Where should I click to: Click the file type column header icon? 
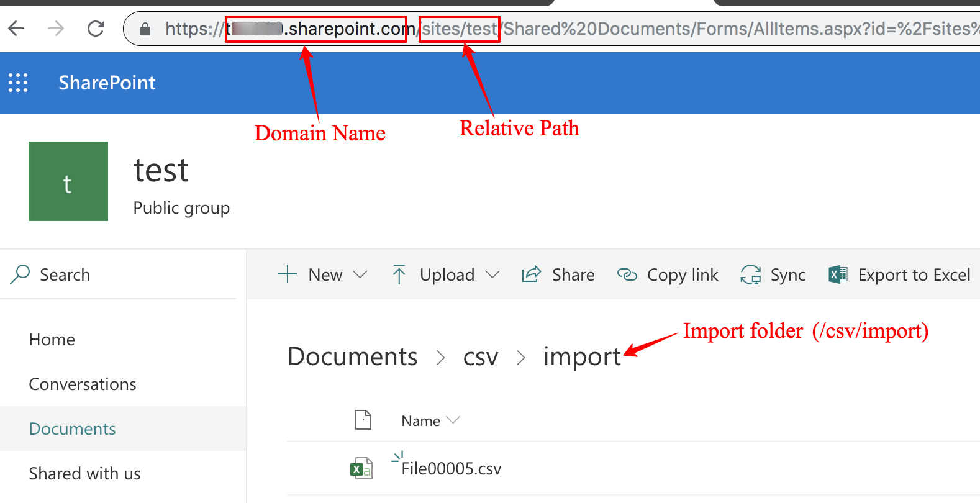point(363,420)
